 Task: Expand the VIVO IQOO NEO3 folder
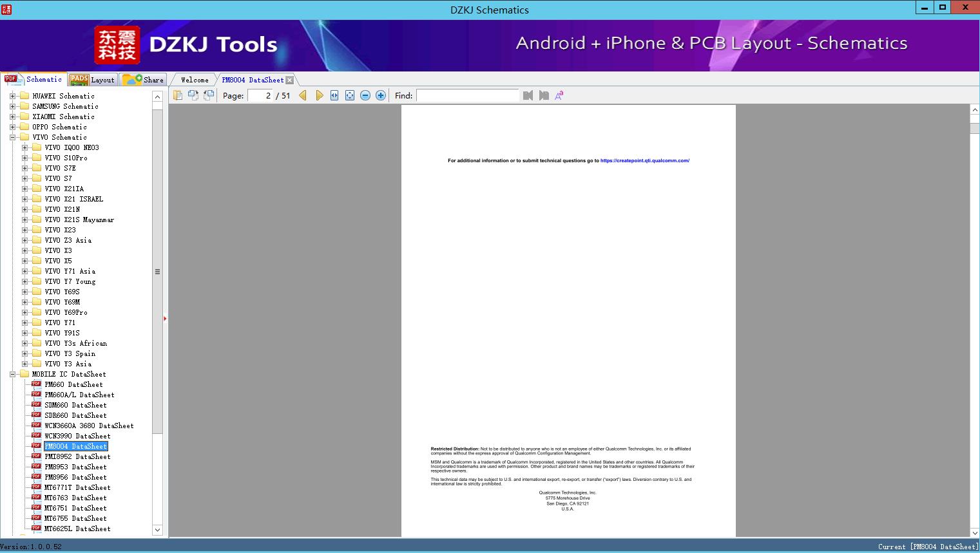(24, 147)
